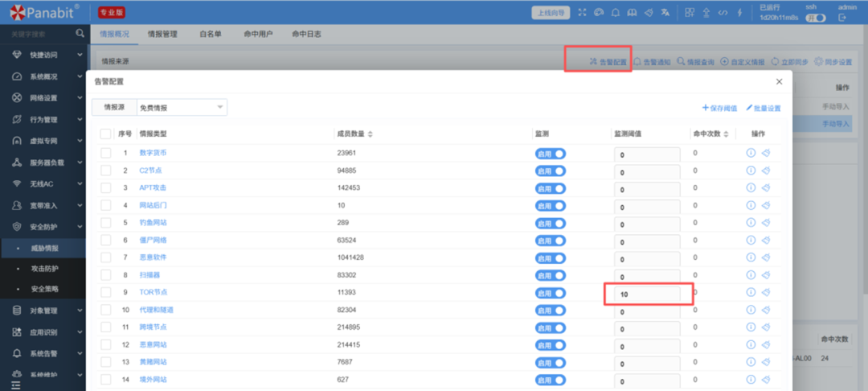Sort by 成员数量 column arrows
Viewport: 868px width, 391px height.
tap(371, 134)
